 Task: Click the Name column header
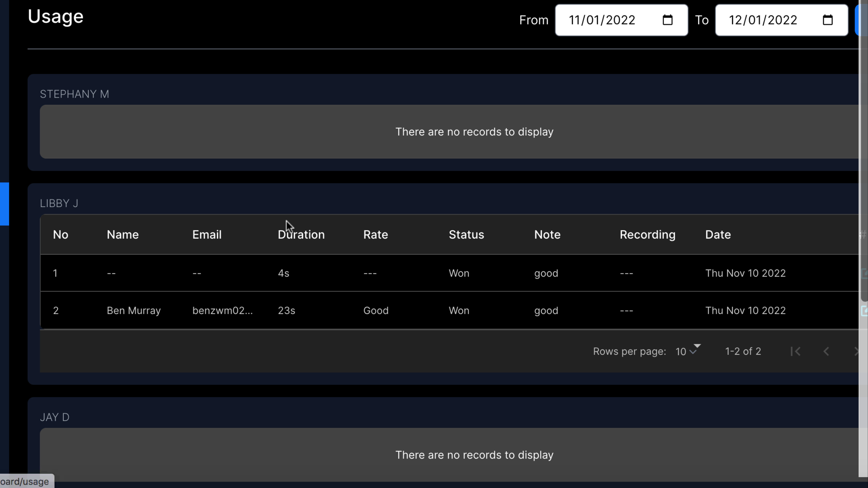tap(123, 235)
